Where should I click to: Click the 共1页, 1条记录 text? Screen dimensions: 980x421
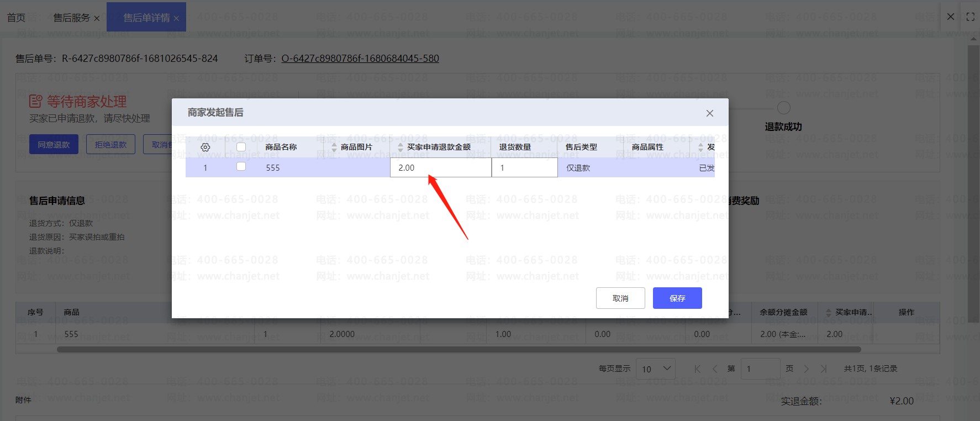click(x=871, y=369)
